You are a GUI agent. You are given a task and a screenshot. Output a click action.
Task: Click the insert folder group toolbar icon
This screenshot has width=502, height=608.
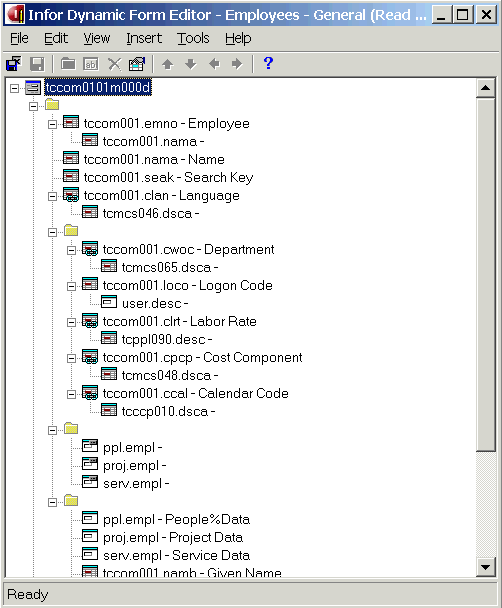pos(68,64)
